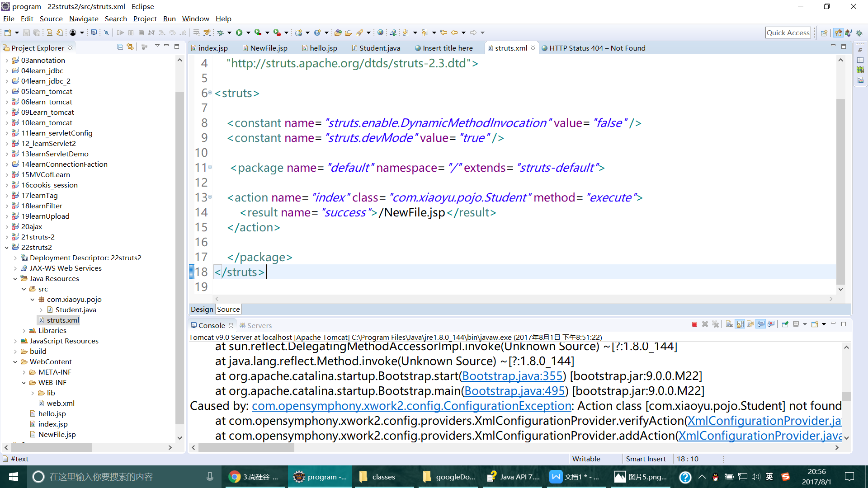Click the Save icon in the toolbar
This screenshot has width=868, height=488.
26,33
